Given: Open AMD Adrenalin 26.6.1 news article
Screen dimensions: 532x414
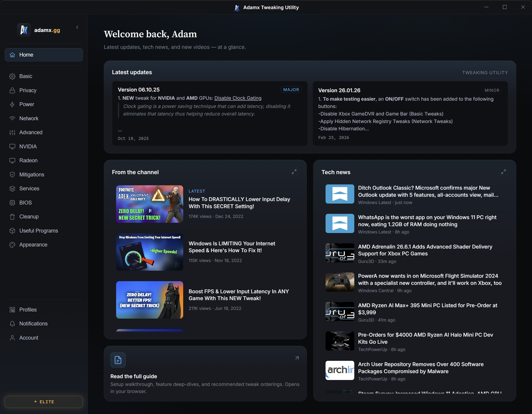Looking at the screenshot, I should coord(425,250).
